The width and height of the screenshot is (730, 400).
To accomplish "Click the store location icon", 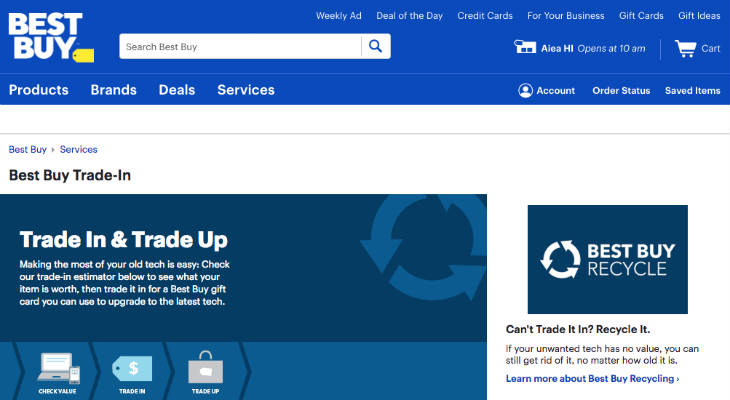I will tap(525, 47).
